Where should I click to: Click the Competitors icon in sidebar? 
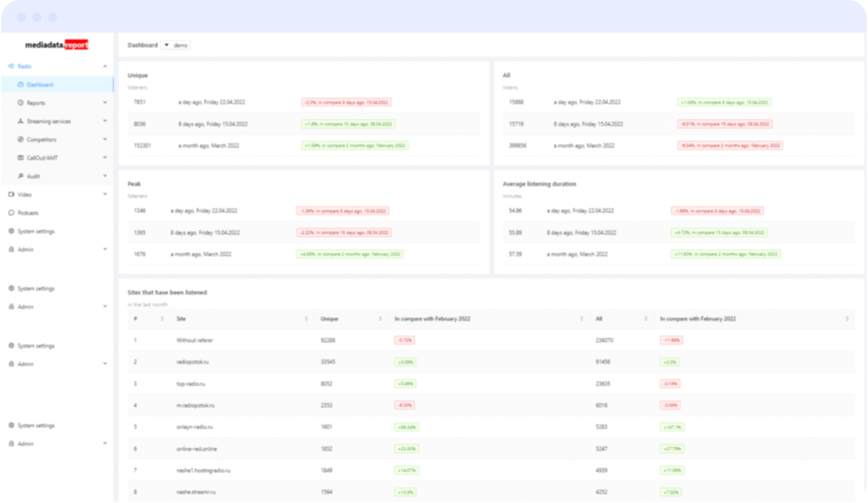point(20,140)
